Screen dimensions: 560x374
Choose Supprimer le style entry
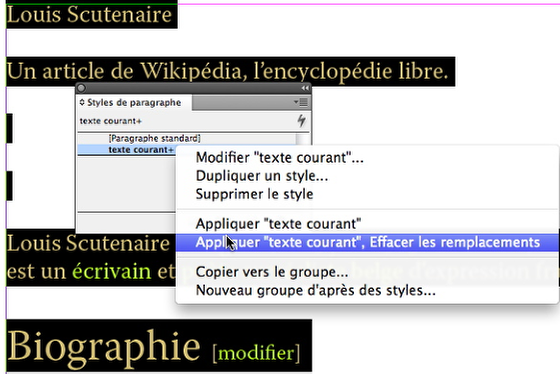pyautogui.click(x=254, y=194)
